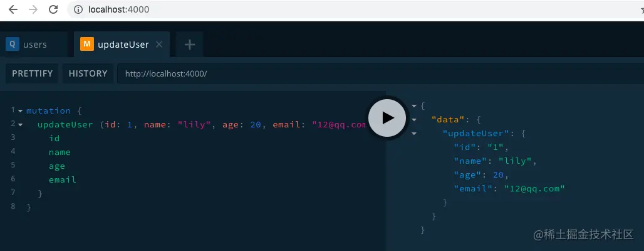The width and height of the screenshot is (644, 251).
Task: Click the site info icon in address bar
Action: (79, 9)
